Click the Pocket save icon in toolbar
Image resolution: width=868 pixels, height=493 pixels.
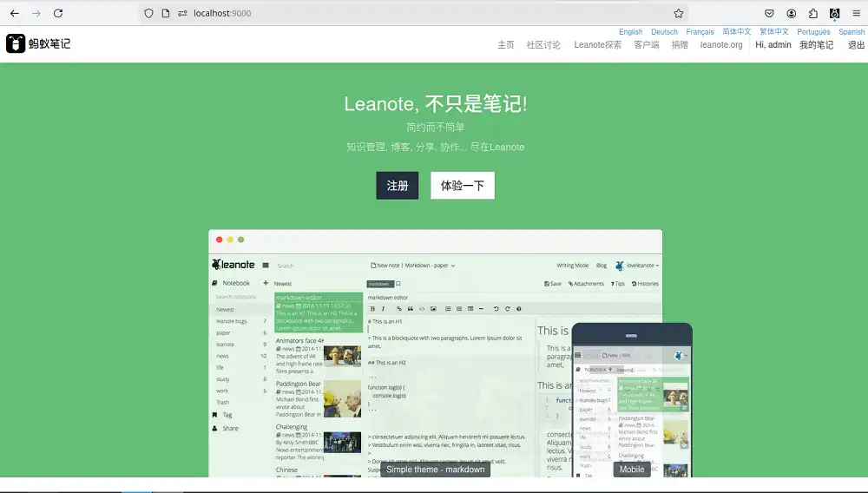pyautogui.click(x=769, y=14)
